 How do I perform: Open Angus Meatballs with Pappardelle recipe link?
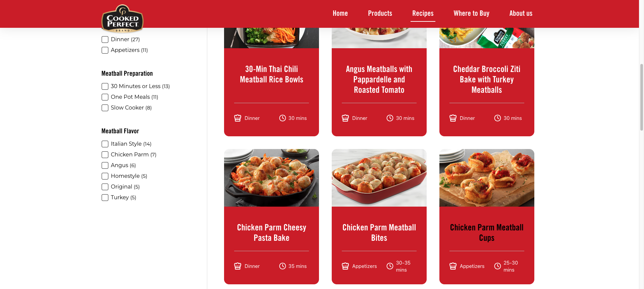coord(379,79)
